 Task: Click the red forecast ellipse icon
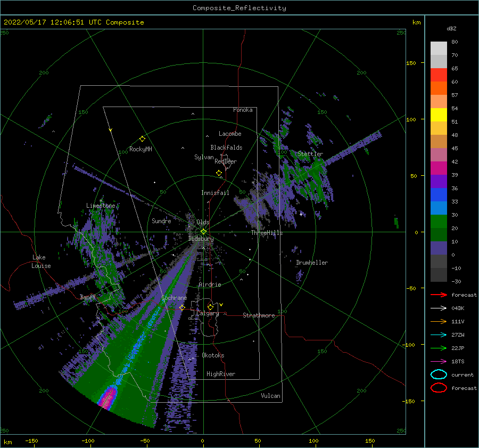coord(439,388)
